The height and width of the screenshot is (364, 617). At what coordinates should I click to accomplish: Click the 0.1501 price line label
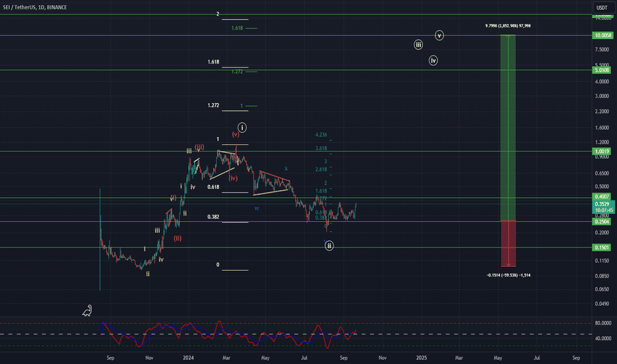[x=602, y=248]
